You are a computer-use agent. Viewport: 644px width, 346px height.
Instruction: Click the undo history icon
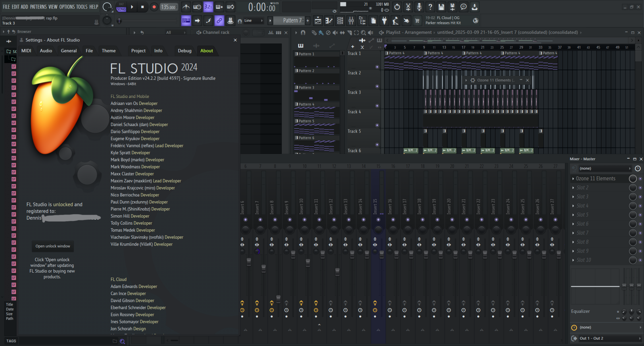tap(397, 7)
